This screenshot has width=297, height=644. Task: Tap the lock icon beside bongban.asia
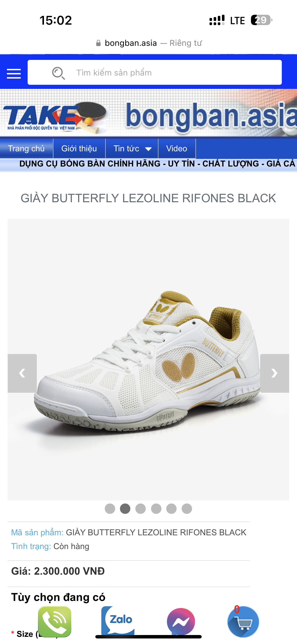(99, 43)
